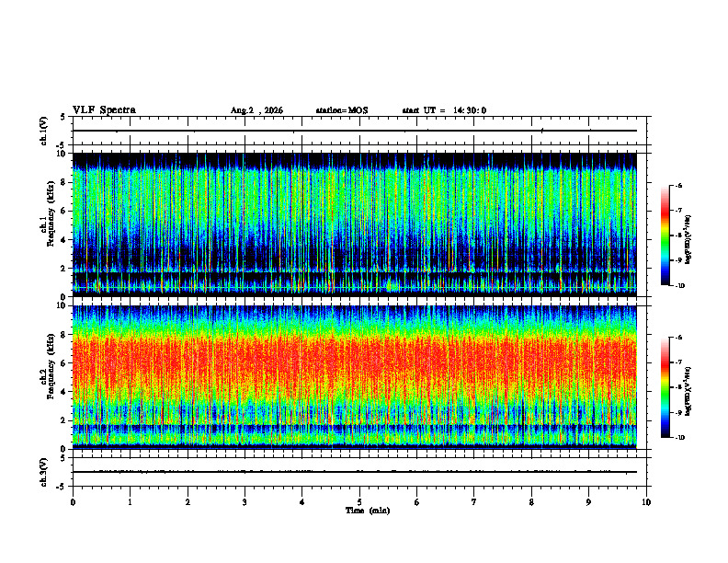Click the ch.2 "Frequency (kHz)" axis label
Screen dimensions: 728x563
[x=51, y=366]
